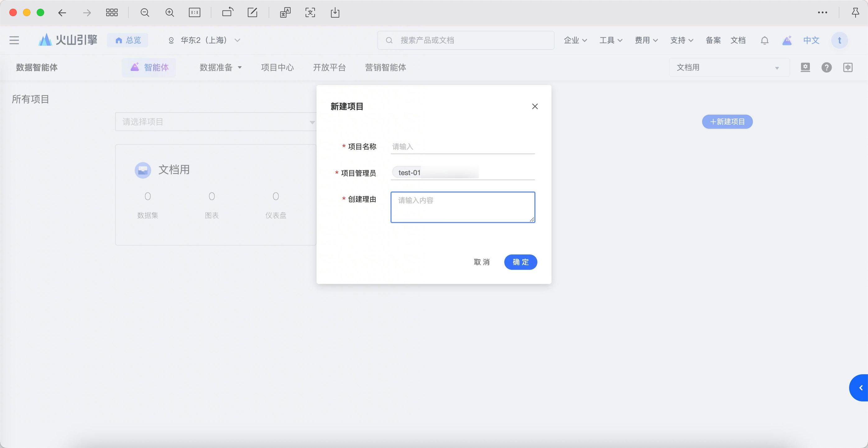Expand the 文档用 project selector
This screenshot has height=448, width=868.
(729, 68)
